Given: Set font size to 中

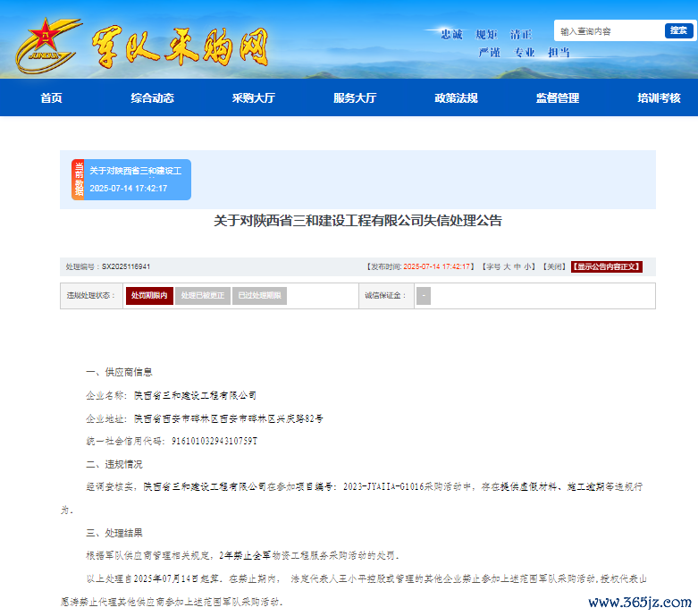Looking at the screenshot, I should coord(517,266).
